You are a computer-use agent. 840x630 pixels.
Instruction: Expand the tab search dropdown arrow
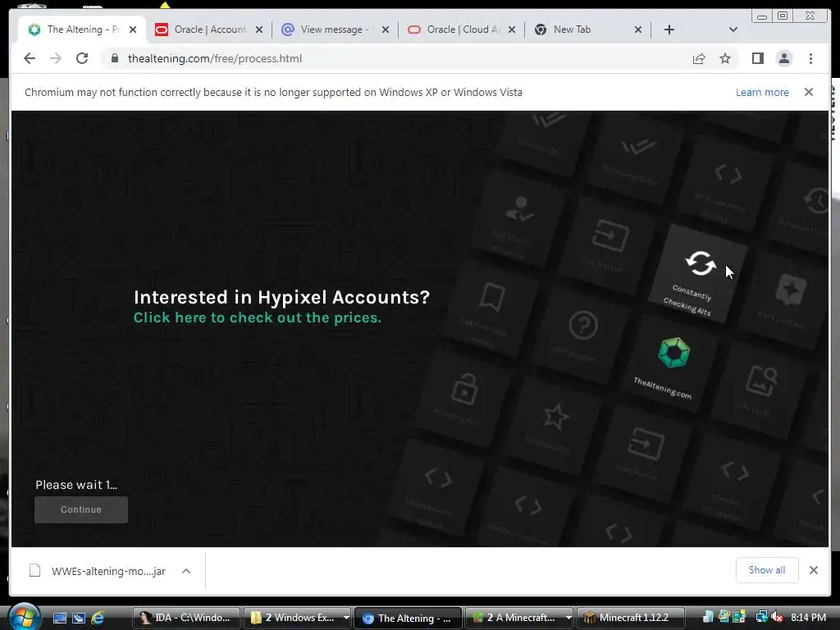(x=733, y=30)
